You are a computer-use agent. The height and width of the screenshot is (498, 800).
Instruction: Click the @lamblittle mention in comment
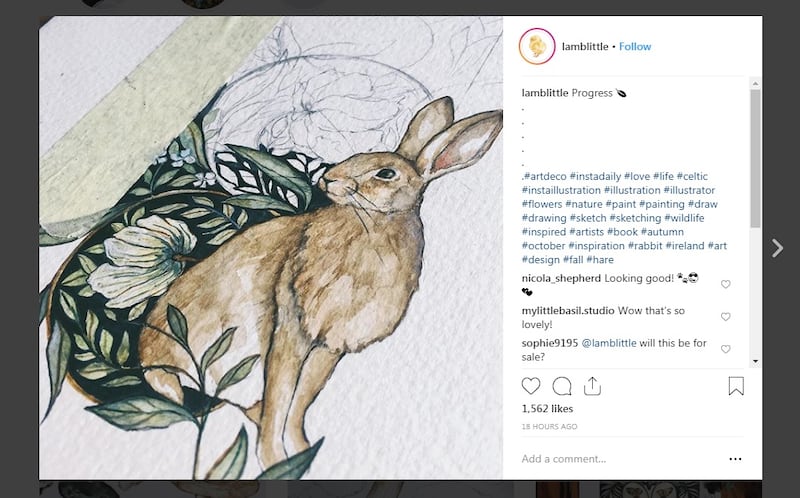pyautogui.click(x=609, y=343)
